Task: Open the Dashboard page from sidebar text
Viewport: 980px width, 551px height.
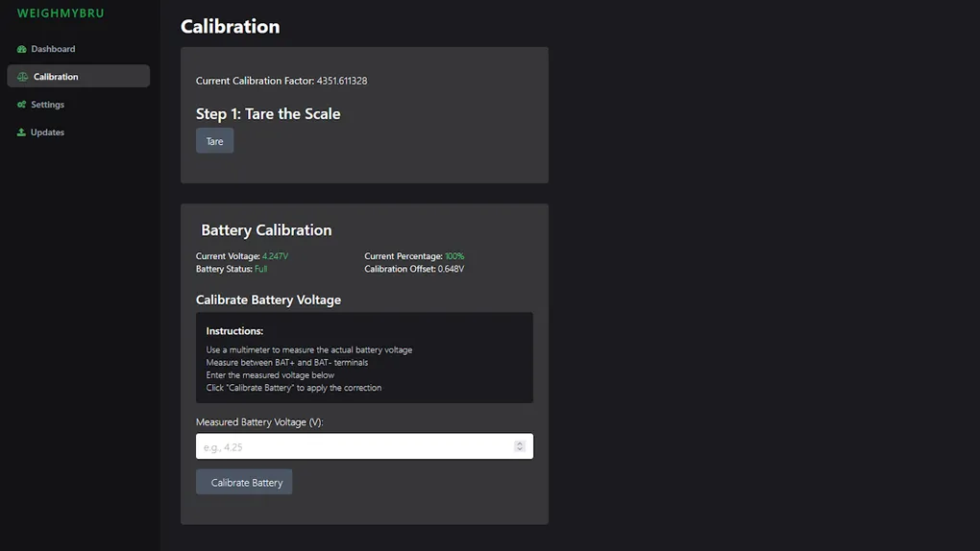Action: tap(53, 49)
